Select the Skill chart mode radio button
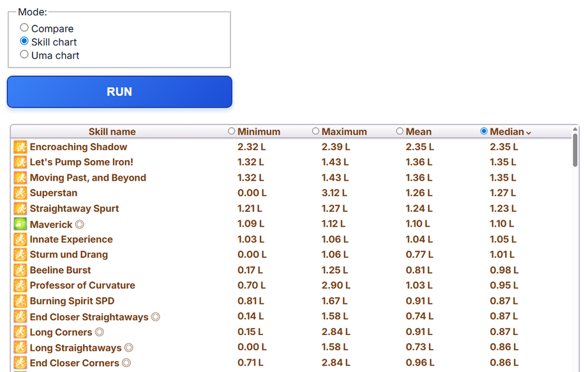 (x=24, y=41)
